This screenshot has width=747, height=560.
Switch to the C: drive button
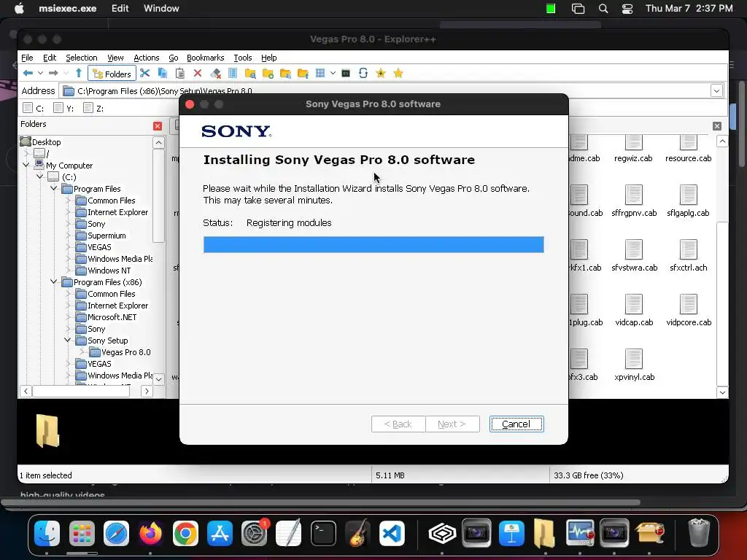click(x=34, y=109)
